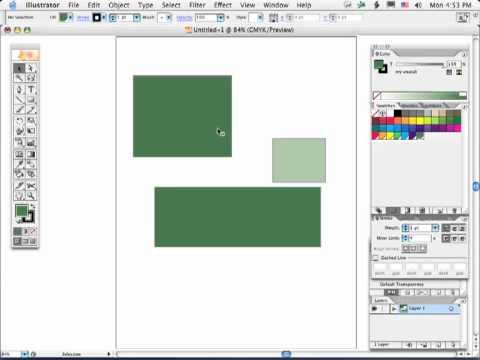The image size is (480, 360).
Task: Activate the Zoom magnifier tool
Action: coord(31,196)
